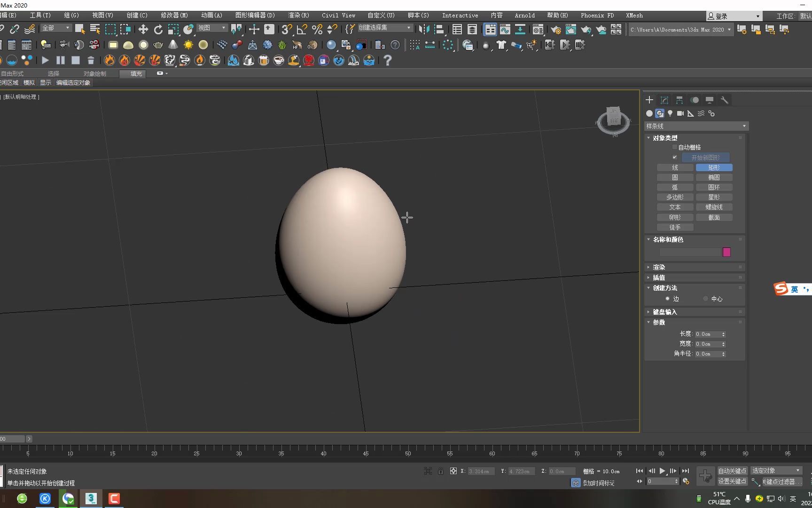Expand the 键盘输入 rollout

click(x=664, y=312)
